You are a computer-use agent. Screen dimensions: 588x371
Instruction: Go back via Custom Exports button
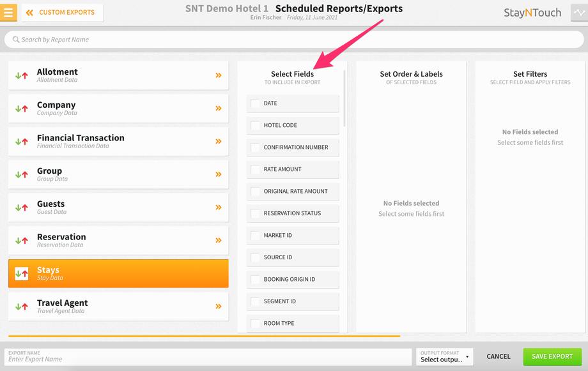(63, 13)
